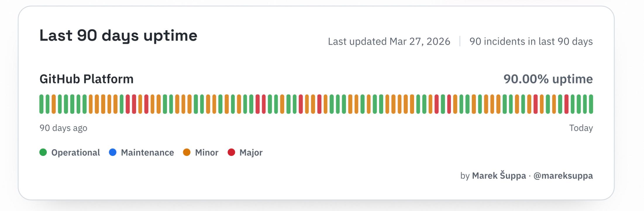Click the author name Marek Šuppa
The image size is (644, 211).
pyautogui.click(x=499, y=176)
